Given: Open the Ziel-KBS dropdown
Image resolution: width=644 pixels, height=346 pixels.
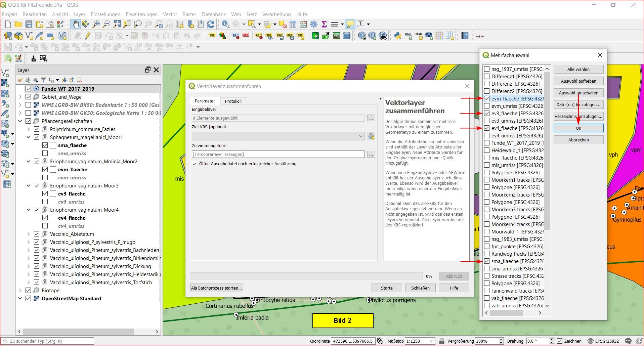Looking at the screenshot, I should pos(277,136).
